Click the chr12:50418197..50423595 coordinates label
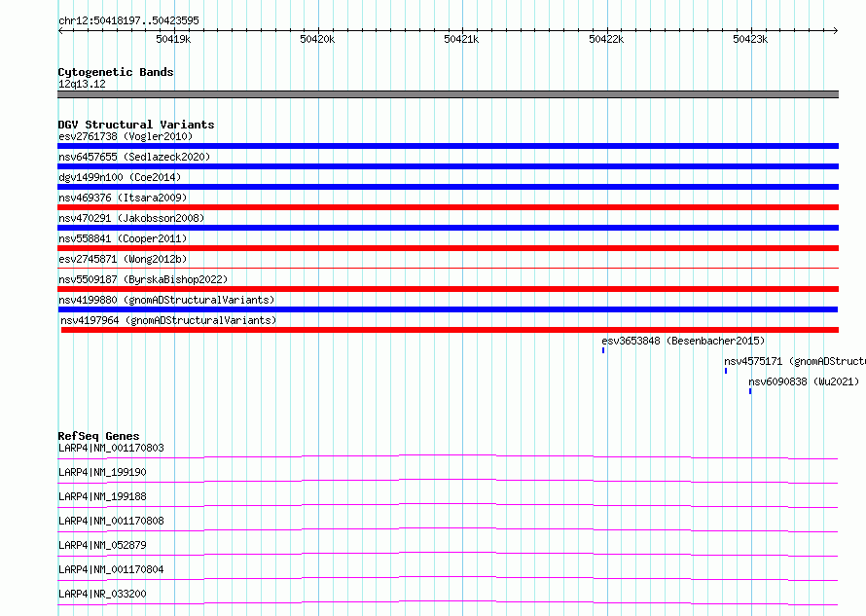The width and height of the screenshot is (866, 616). (128, 20)
